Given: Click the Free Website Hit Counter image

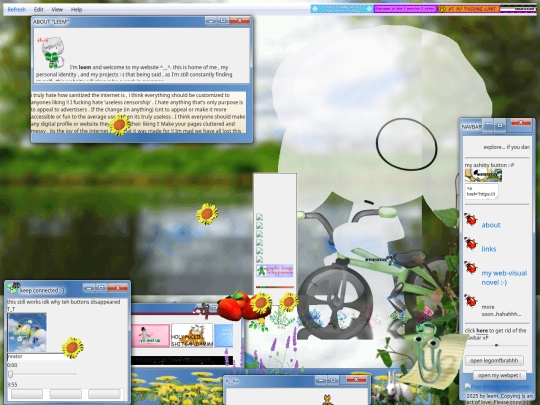Looking at the screenshot, I should (x=498, y=386).
